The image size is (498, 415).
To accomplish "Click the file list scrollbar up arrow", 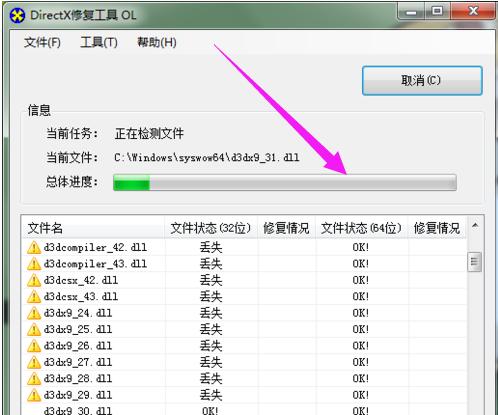I will pyautogui.click(x=475, y=226).
